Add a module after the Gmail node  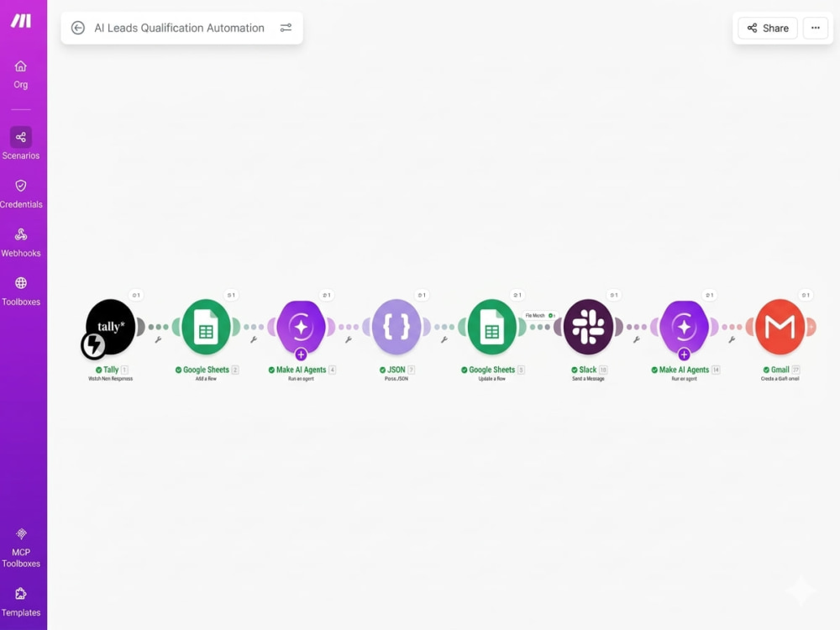click(x=811, y=327)
